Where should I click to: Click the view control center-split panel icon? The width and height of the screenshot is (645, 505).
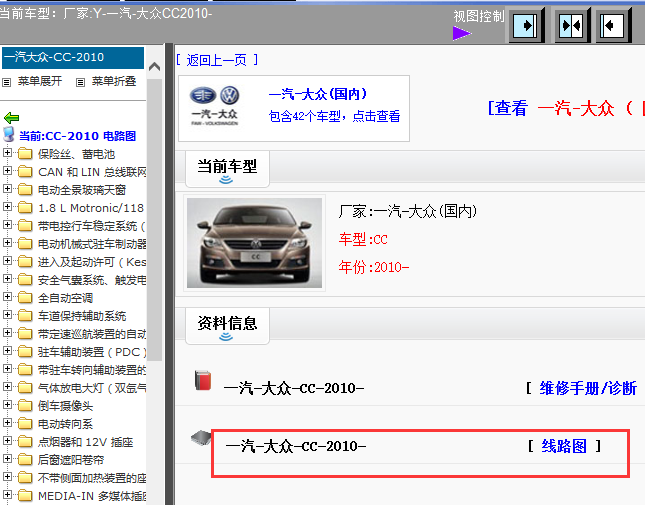tap(571, 26)
